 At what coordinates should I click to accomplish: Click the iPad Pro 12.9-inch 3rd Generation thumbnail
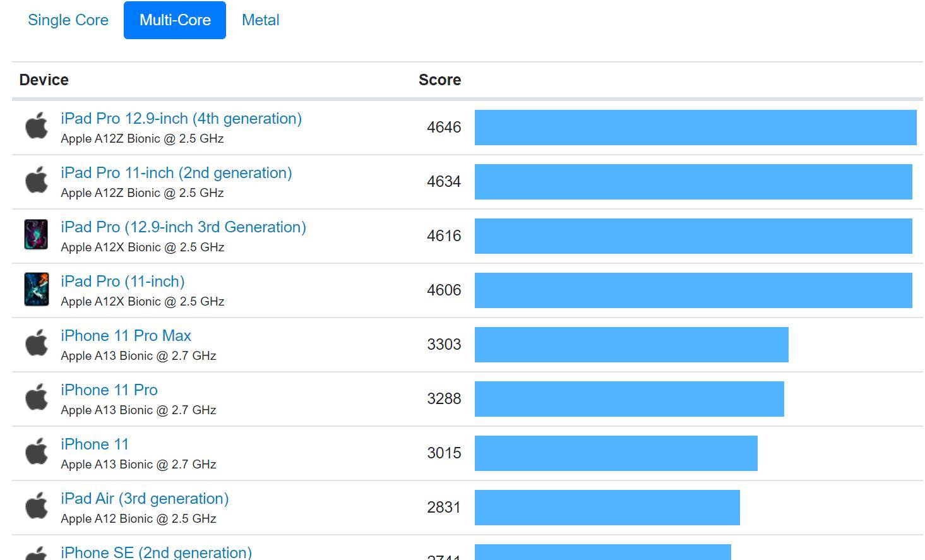point(37,235)
